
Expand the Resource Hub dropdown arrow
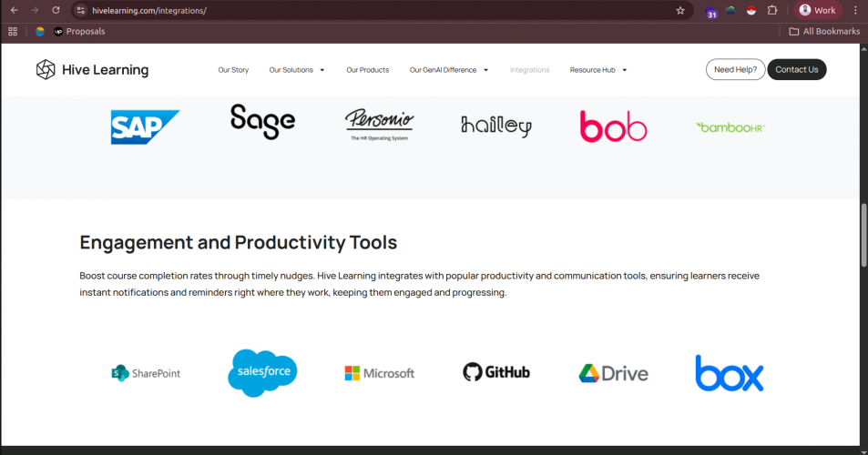pos(625,70)
